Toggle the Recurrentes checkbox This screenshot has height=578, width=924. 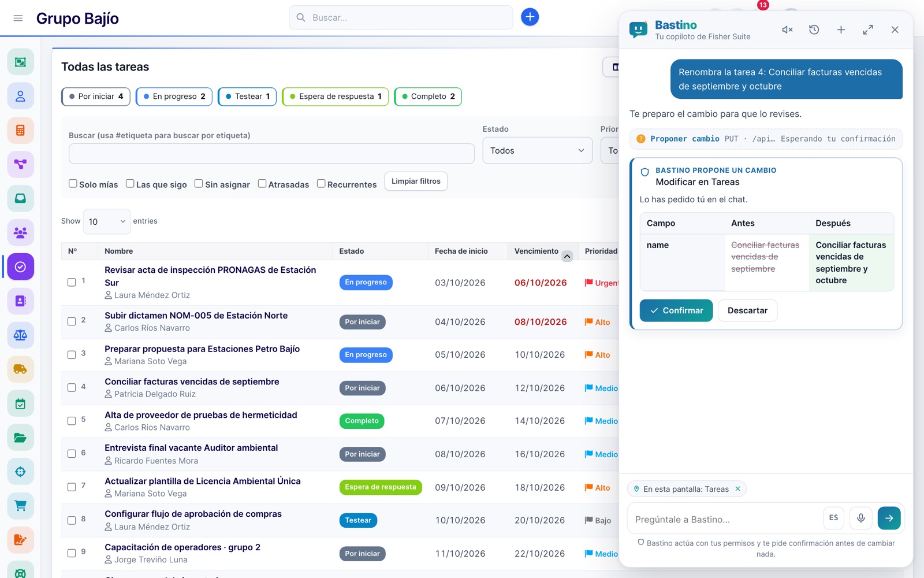click(x=321, y=183)
